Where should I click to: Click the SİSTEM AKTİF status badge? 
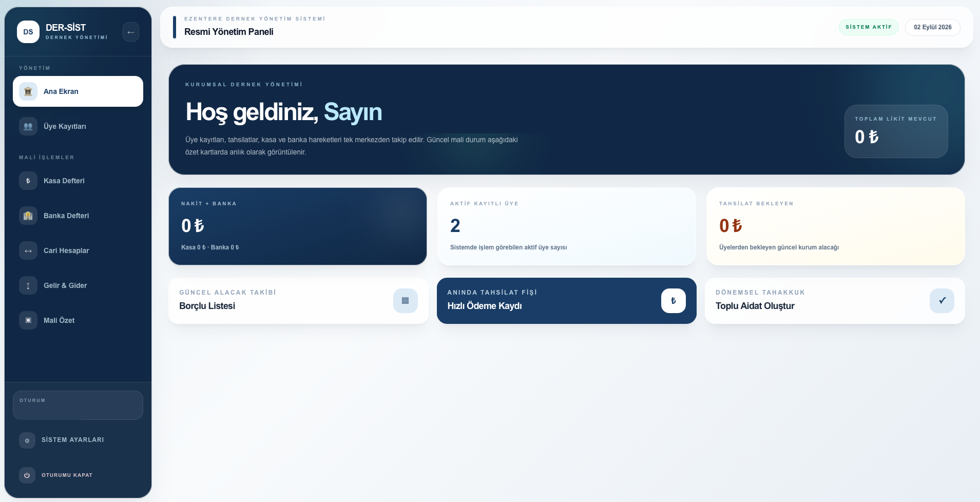pos(869,27)
